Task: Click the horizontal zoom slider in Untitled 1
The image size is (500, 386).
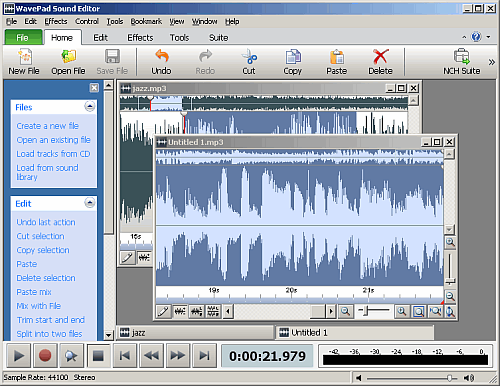Action: pyautogui.click(x=366, y=311)
